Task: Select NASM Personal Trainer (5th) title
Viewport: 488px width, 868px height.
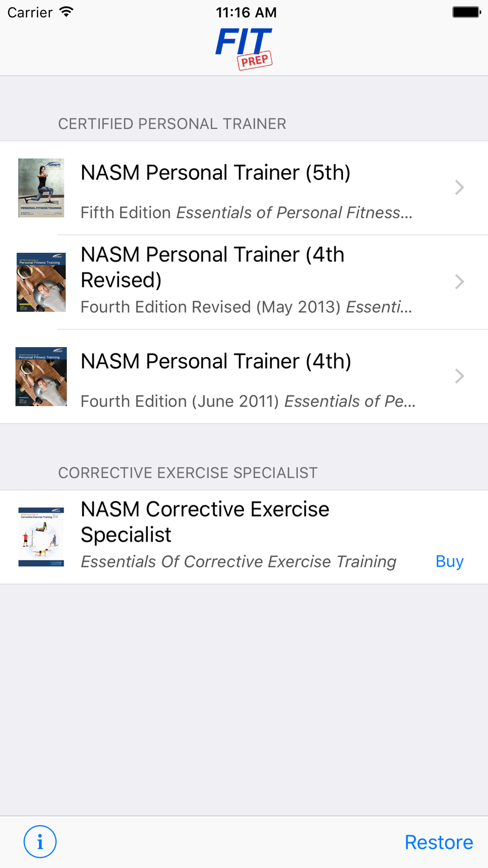Action: pyautogui.click(x=216, y=173)
